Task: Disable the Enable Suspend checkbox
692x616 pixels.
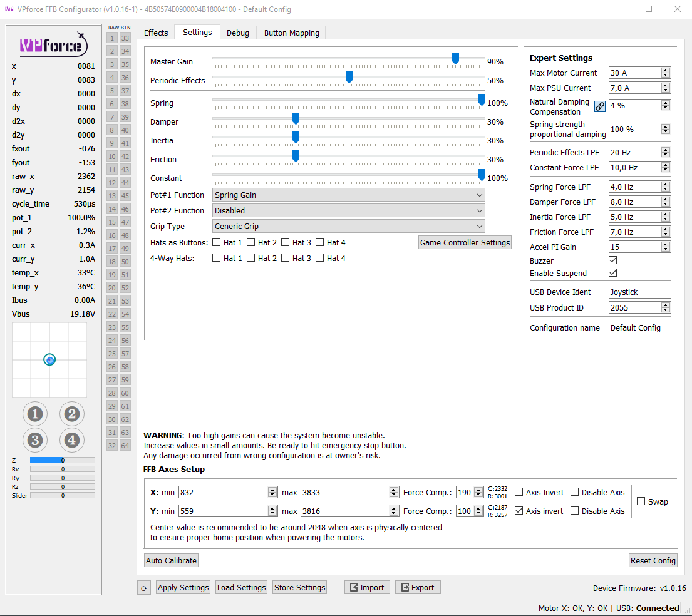Action: [613, 273]
